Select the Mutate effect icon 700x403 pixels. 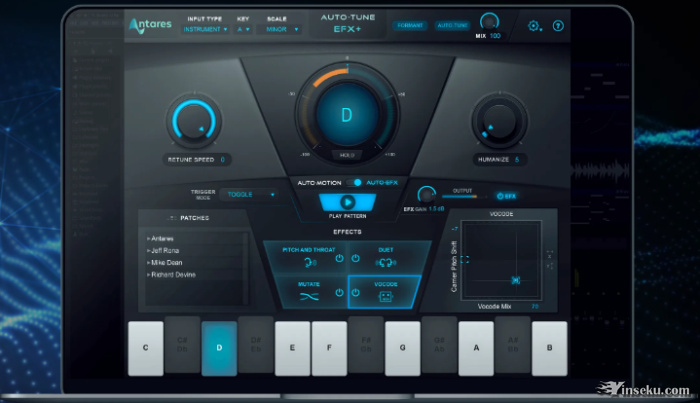[308, 296]
